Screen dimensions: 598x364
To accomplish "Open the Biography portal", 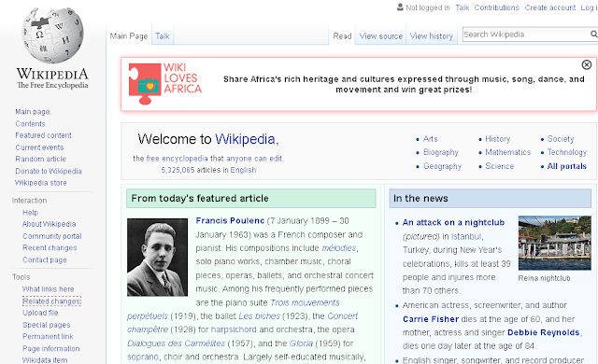I will (440, 152).
